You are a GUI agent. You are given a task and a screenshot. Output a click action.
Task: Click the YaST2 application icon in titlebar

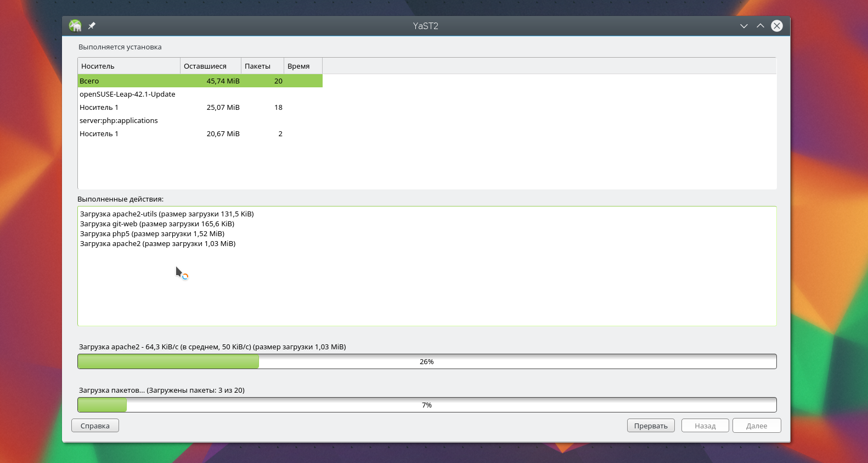coord(75,26)
